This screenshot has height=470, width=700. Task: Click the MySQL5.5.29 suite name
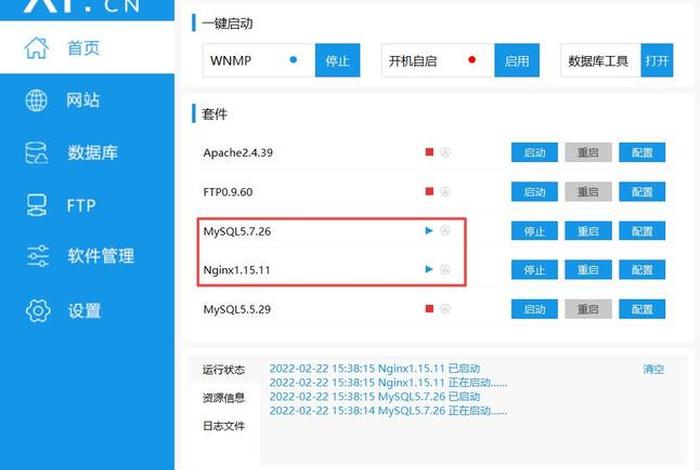[x=237, y=309]
